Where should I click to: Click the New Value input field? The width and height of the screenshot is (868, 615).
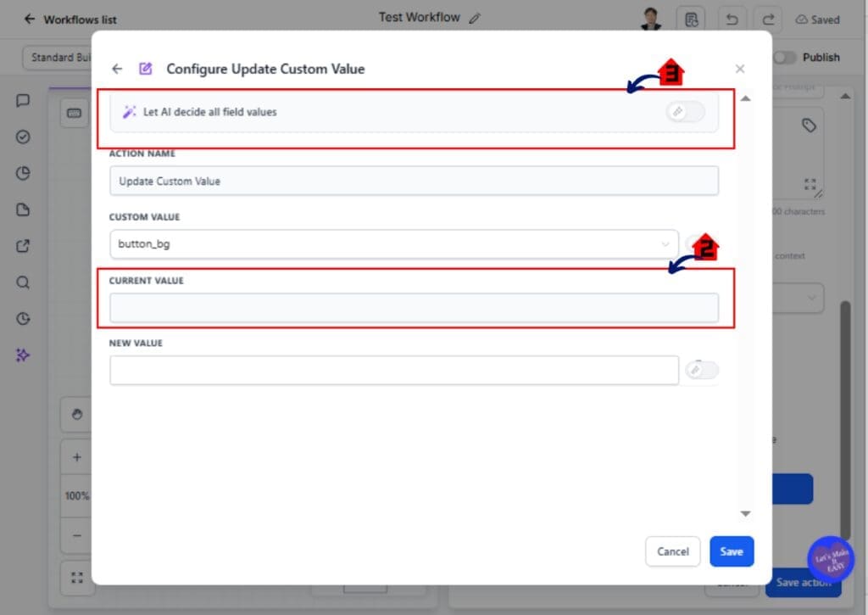pyautogui.click(x=394, y=370)
